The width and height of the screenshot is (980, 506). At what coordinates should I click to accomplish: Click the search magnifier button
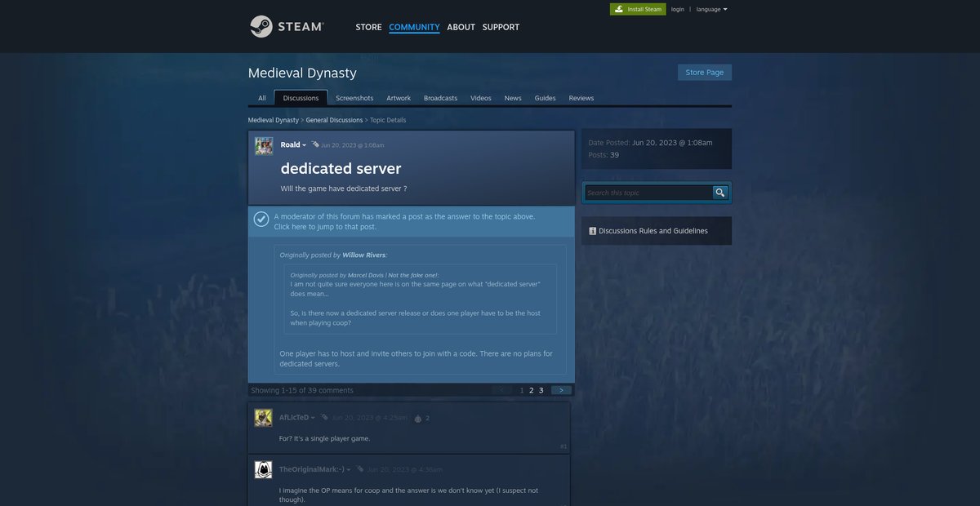coord(719,193)
